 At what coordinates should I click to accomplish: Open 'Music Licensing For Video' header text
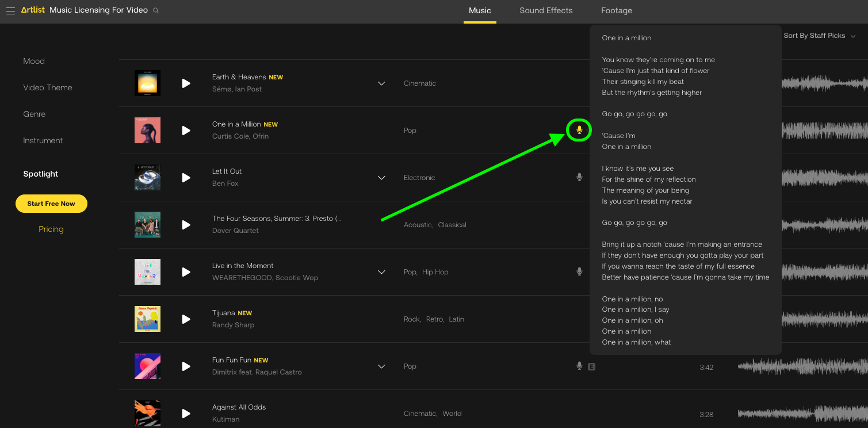point(99,10)
